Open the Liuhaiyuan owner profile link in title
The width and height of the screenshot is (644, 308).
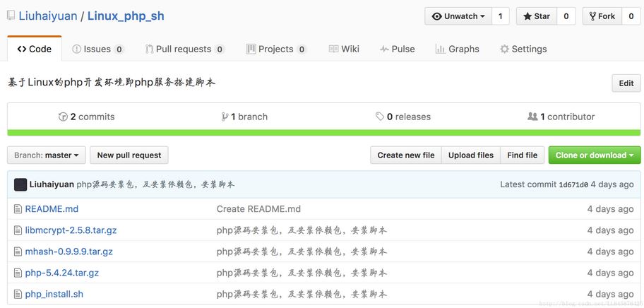pos(47,16)
